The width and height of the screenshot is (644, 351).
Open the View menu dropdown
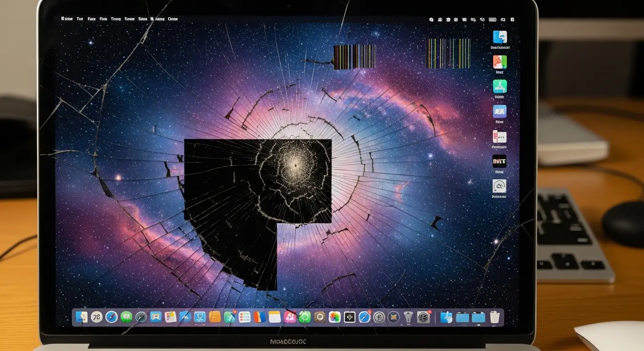(116, 19)
